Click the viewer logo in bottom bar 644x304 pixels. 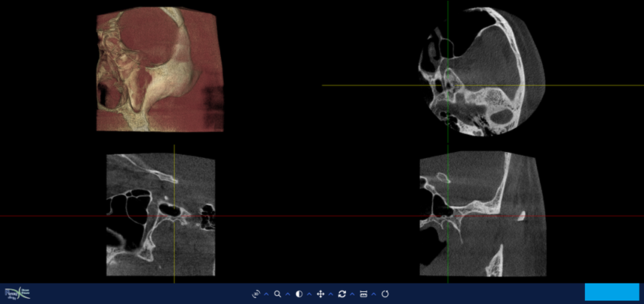[18, 294]
